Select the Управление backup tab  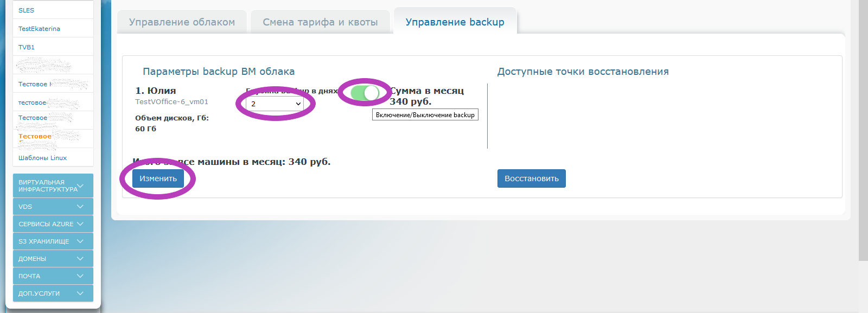click(455, 22)
